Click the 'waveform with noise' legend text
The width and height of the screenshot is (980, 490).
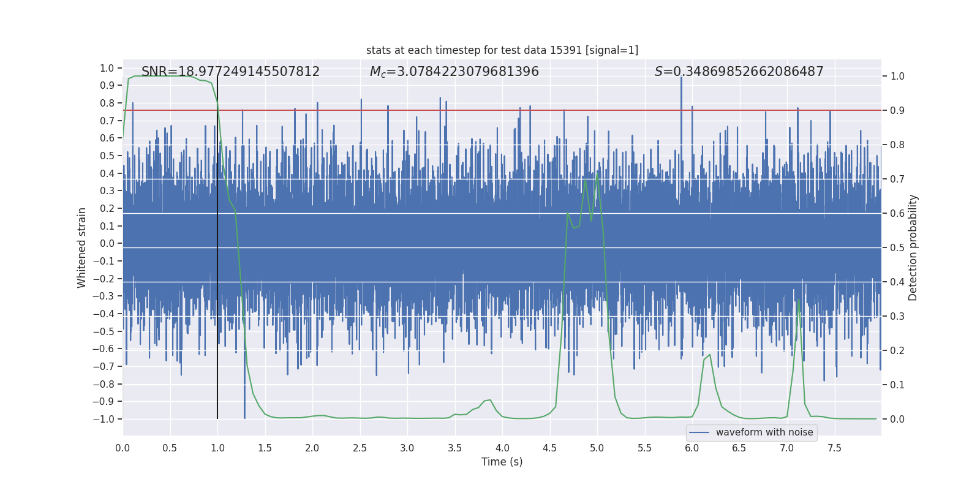(x=764, y=432)
